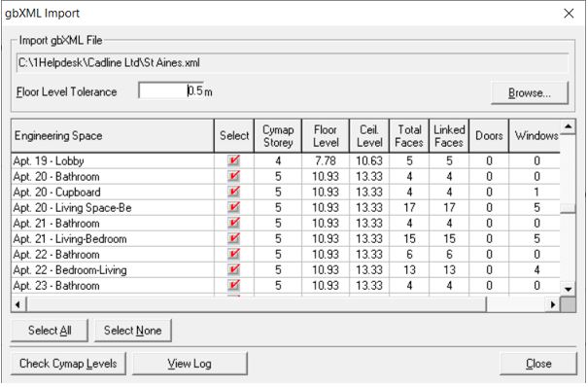Select 'Apt. 21 - Living-Bedroom' row name
The image size is (588, 387).
(70, 239)
